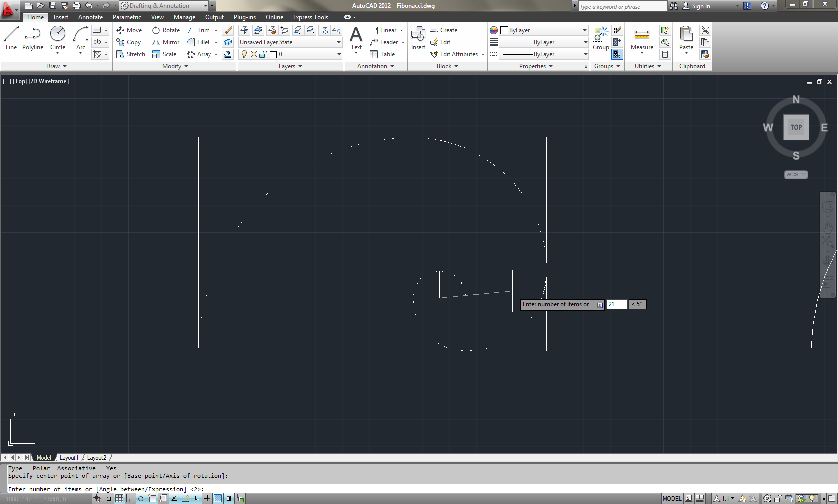The height and width of the screenshot is (504, 838).
Task: Open the Annotate ribbon tab
Action: [90, 17]
